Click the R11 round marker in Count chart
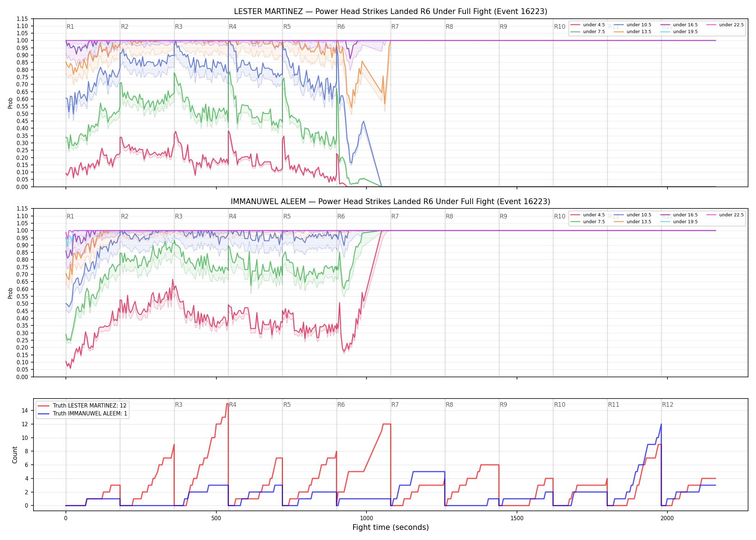Image resolution: width=756 pixels, height=540 pixels. point(614,405)
